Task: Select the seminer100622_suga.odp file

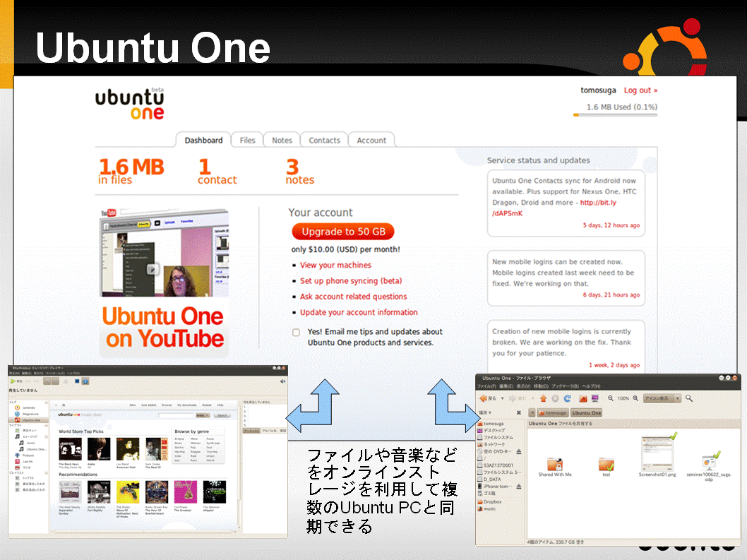Action: [709, 467]
